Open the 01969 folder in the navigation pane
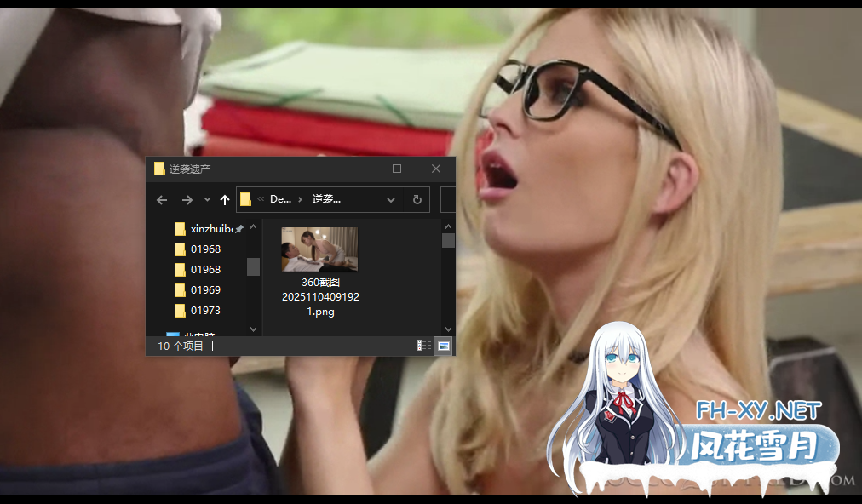The width and height of the screenshot is (862, 504). coord(205,290)
